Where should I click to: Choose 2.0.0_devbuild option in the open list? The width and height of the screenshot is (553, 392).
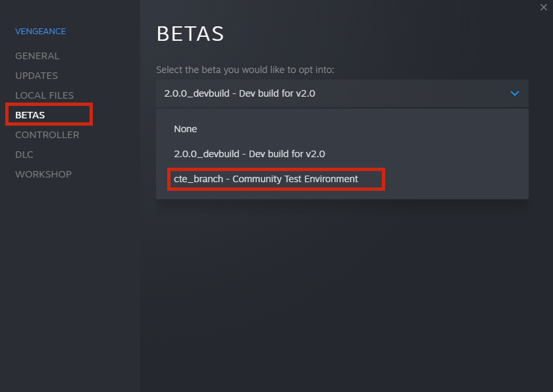pyautogui.click(x=249, y=154)
